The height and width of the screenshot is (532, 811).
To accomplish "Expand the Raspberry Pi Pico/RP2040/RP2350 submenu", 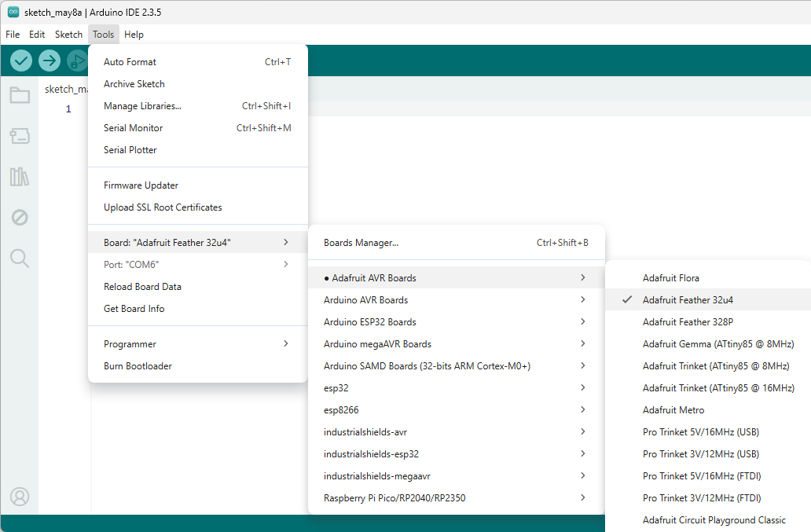I will point(456,498).
